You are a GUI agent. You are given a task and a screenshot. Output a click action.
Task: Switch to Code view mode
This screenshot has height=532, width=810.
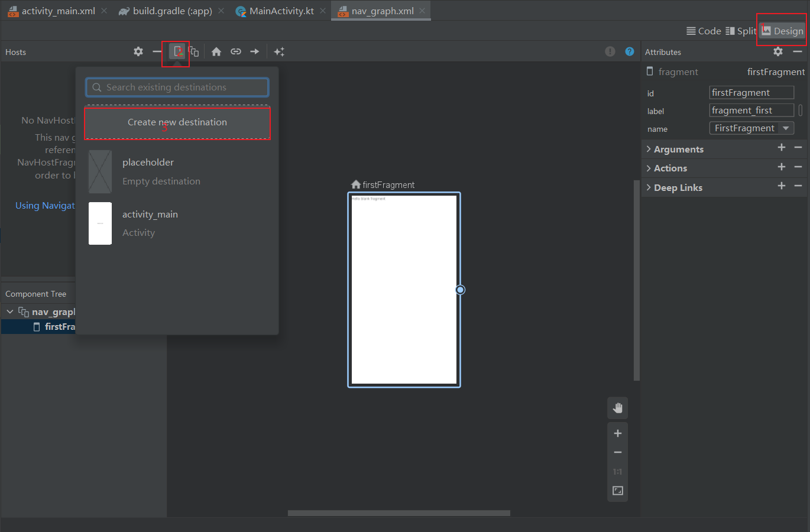coord(704,31)
